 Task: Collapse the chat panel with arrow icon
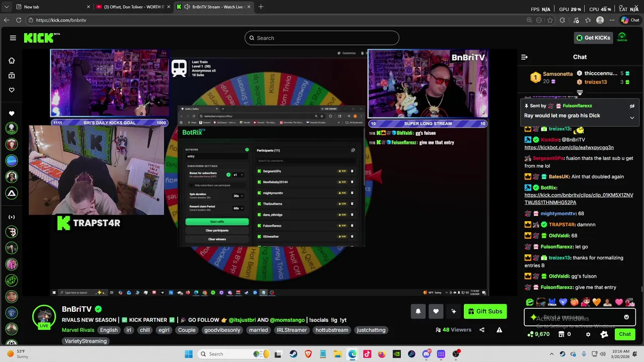(524, 57)
